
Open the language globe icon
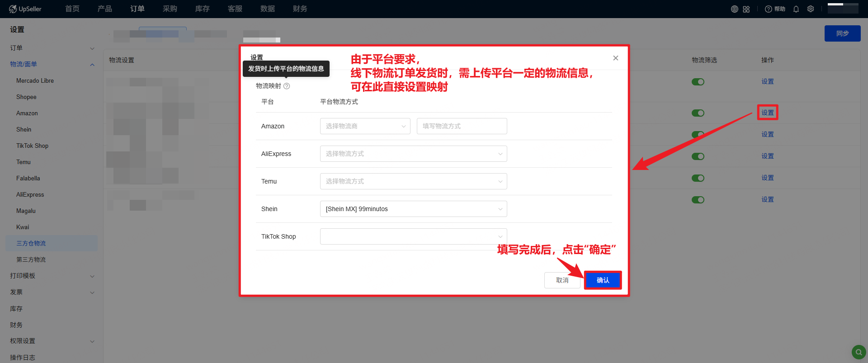[x=735, y=9]
